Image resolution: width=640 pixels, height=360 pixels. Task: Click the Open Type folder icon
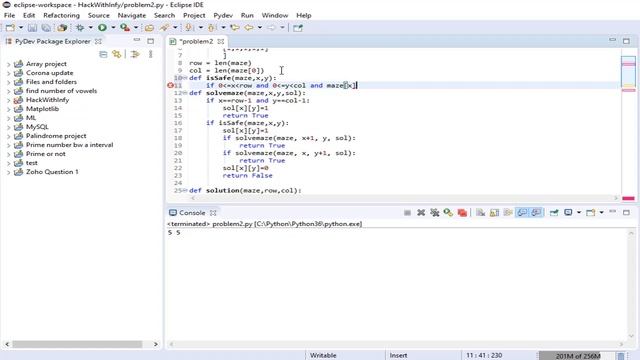tap(149, 28)
